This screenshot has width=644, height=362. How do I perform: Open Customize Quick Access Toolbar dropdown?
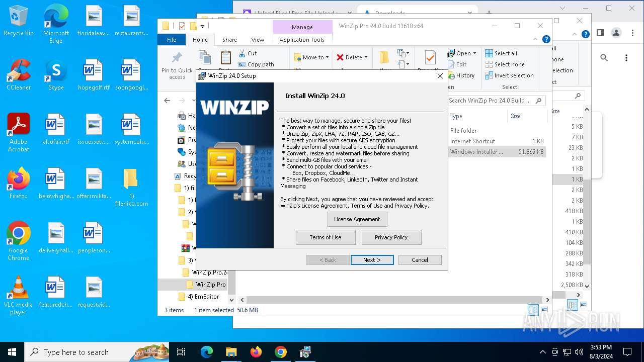pyautogui.click(x=202, y=26)
